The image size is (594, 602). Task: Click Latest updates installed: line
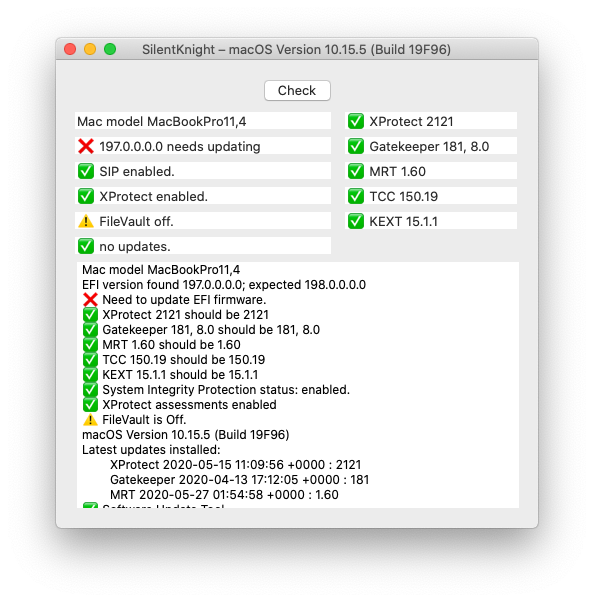coord(151,450)
